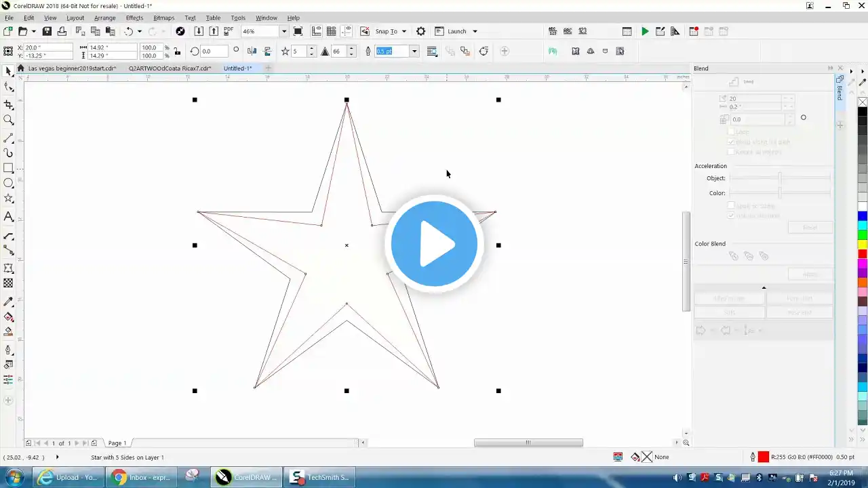Click the Full-screen preview icon

[298, 31]
